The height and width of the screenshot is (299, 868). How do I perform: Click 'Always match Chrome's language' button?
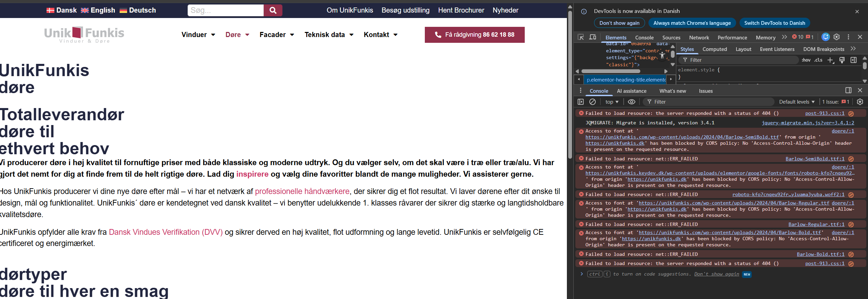coord(692,23)
